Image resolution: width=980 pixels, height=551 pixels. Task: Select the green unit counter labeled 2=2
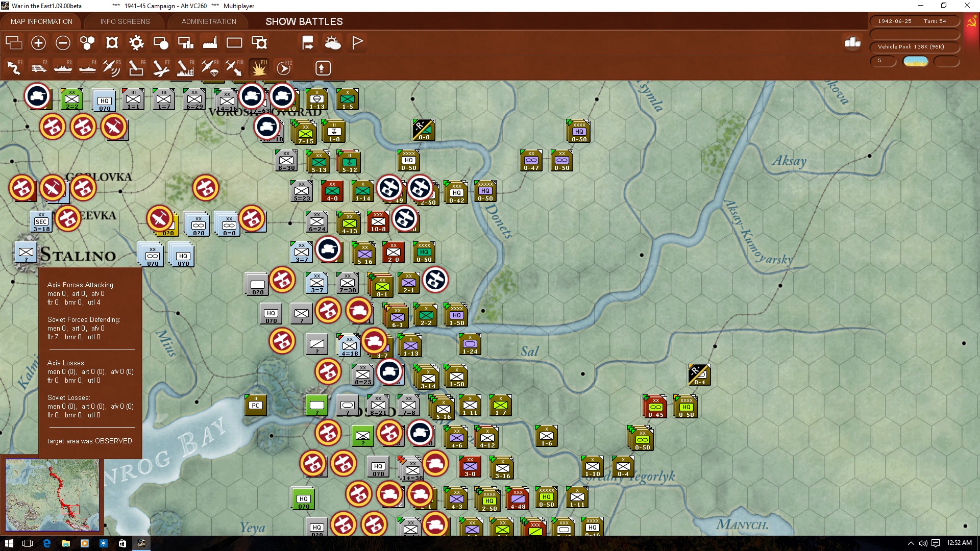click(x=72, y=99)
